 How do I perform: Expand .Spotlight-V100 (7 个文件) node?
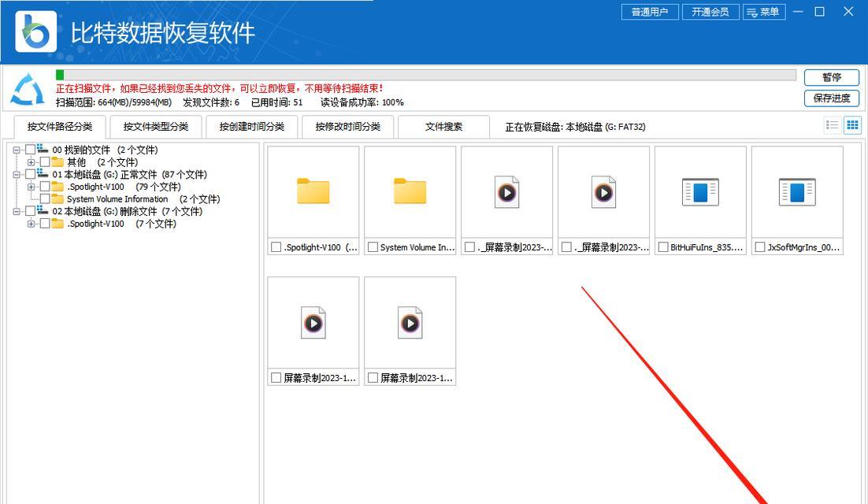[31, 224]
